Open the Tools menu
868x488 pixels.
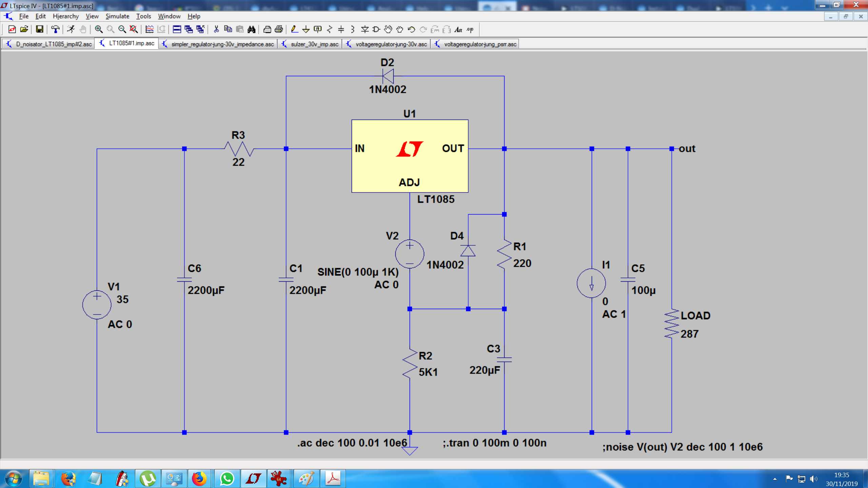pos(143,16)
